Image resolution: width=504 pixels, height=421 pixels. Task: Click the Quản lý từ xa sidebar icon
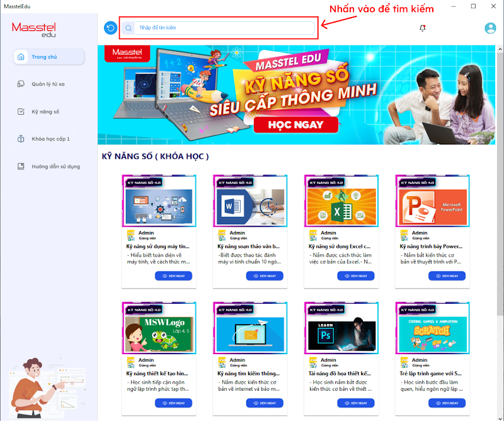pyautogui.click(x=21, y=84)
